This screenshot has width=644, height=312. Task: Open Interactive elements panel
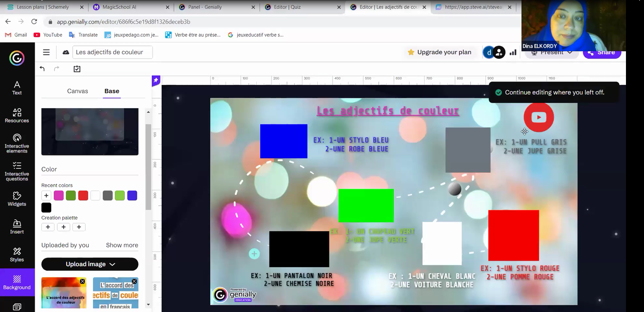click(x=17, y=143)
